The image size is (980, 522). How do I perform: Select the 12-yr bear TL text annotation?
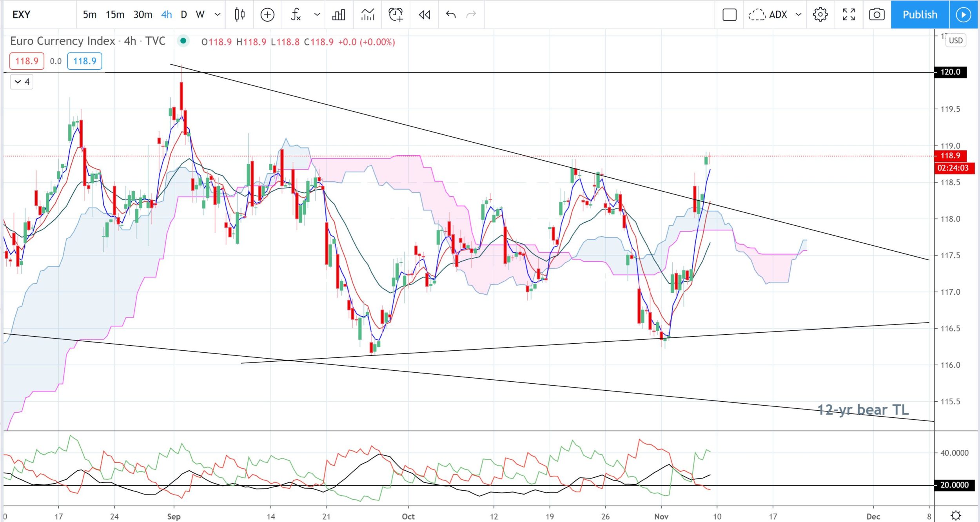[x=863, y=410]
